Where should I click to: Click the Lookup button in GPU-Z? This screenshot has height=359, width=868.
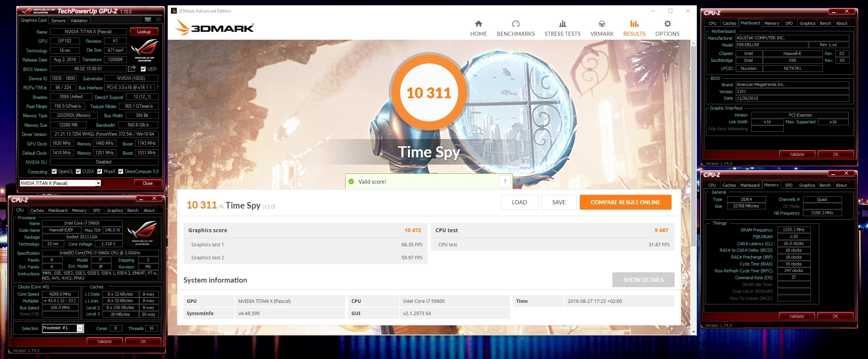144,32
